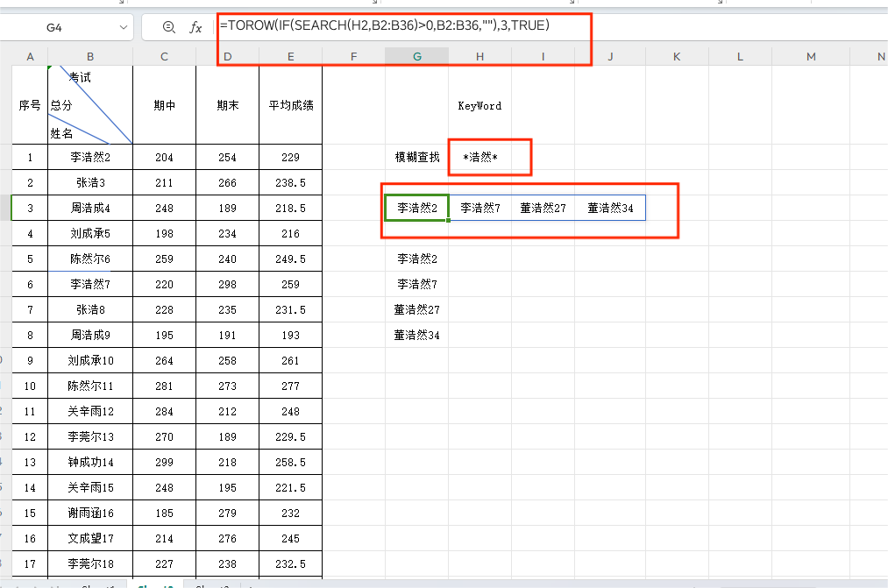Click the score cell 298
888x588 pixels.
[228, 285]
